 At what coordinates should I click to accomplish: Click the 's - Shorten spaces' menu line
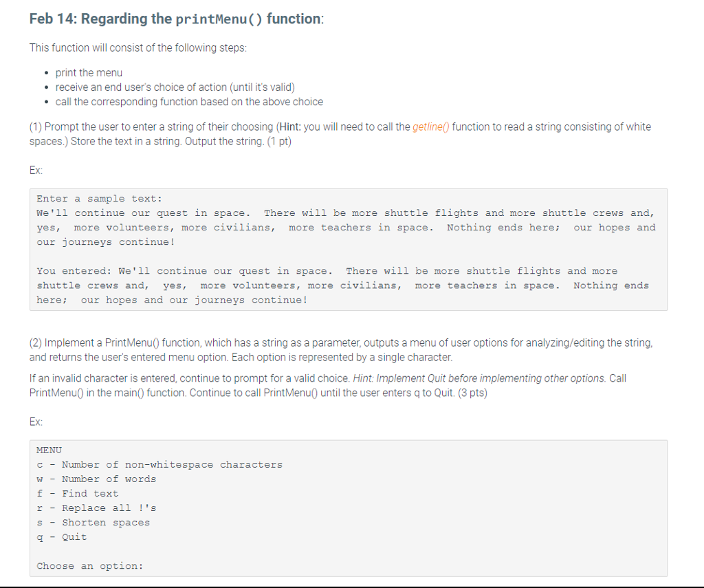93,522
